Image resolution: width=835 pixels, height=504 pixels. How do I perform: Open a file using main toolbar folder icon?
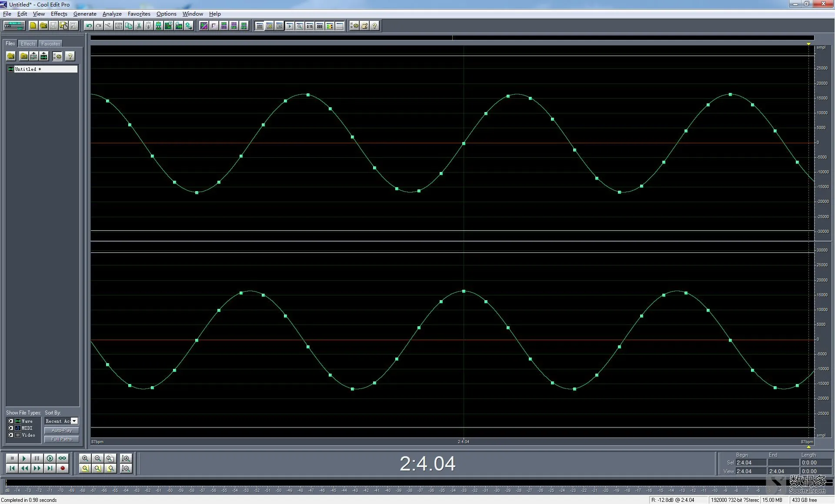coord(43,26)
